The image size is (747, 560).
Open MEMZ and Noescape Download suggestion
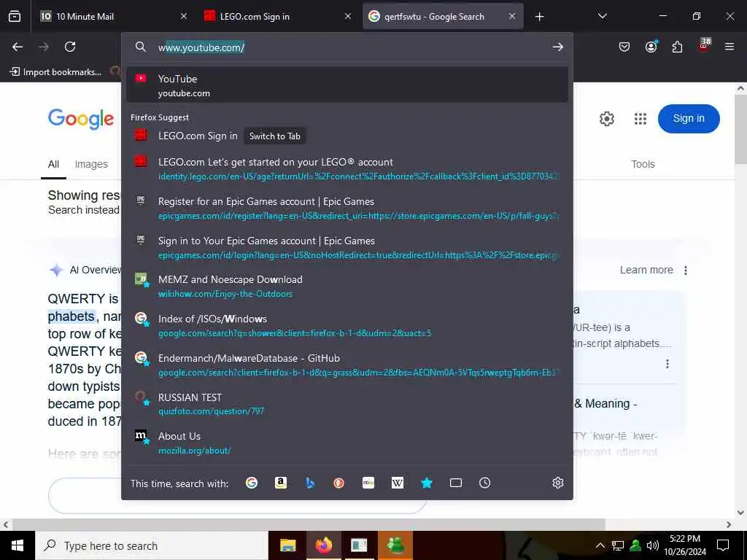pos(347,286)
